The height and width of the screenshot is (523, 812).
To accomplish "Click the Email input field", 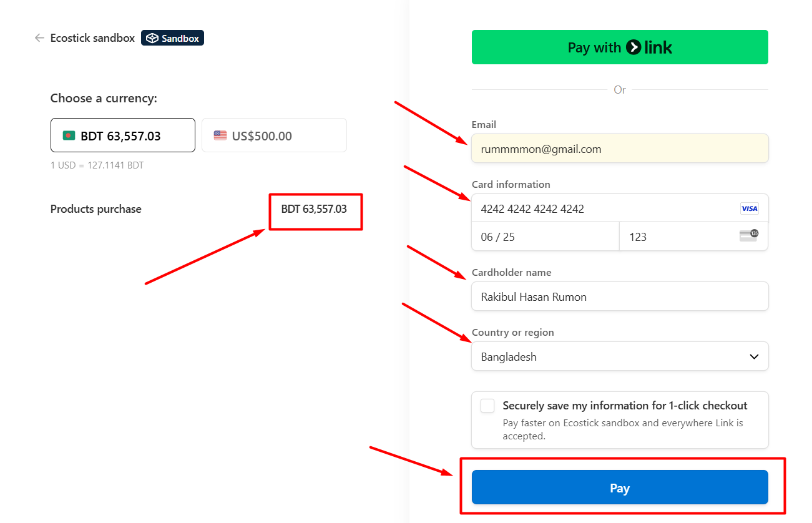I will 620,149.
